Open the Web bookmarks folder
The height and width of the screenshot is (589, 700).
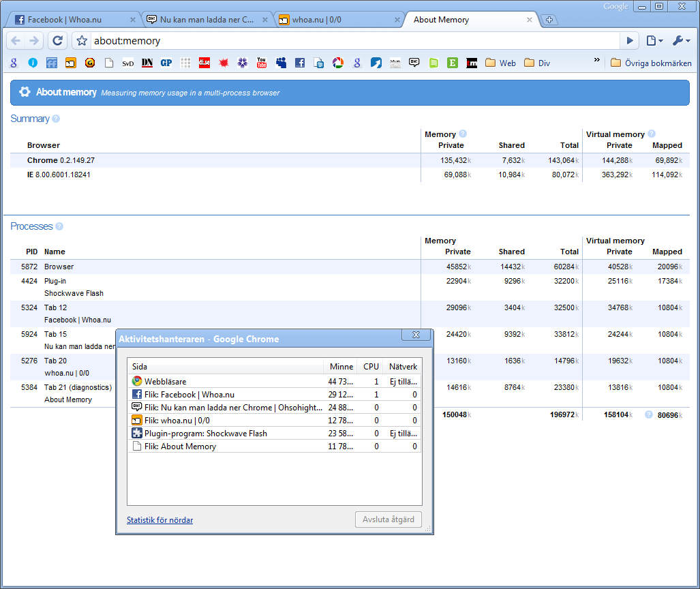click(x=500, y=63)
